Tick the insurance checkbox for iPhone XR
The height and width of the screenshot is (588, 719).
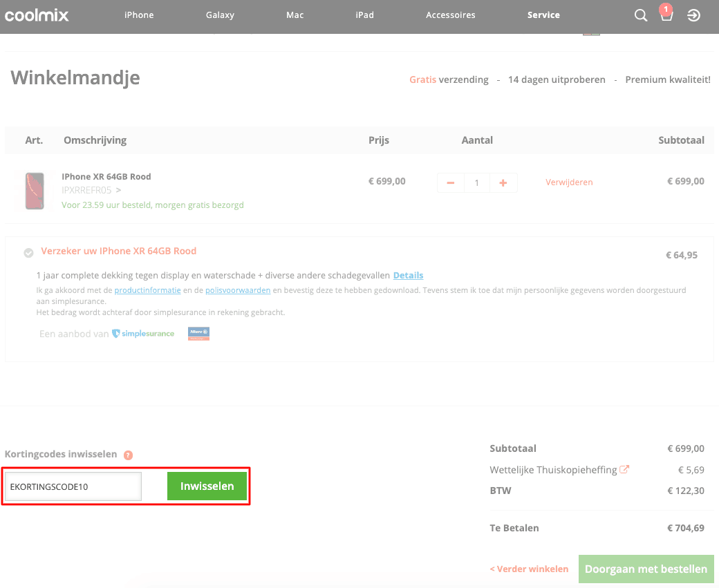pyautogui.click(x=28, y=252)
